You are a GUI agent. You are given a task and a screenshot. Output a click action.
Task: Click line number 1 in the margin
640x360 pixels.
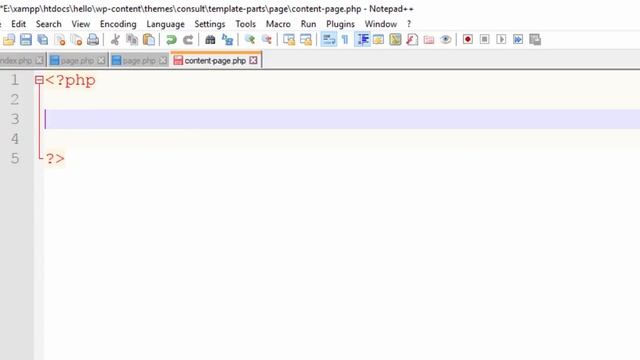tap(15, 80)
